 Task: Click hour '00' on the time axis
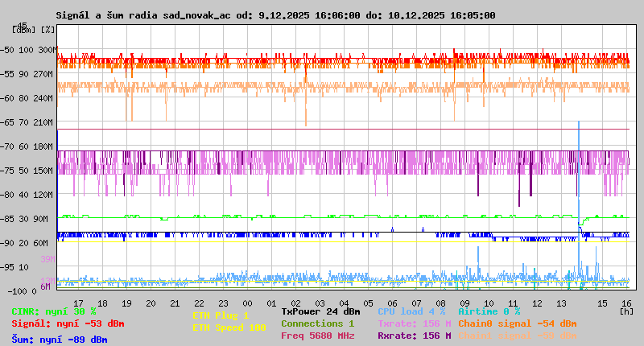point(247,303)
